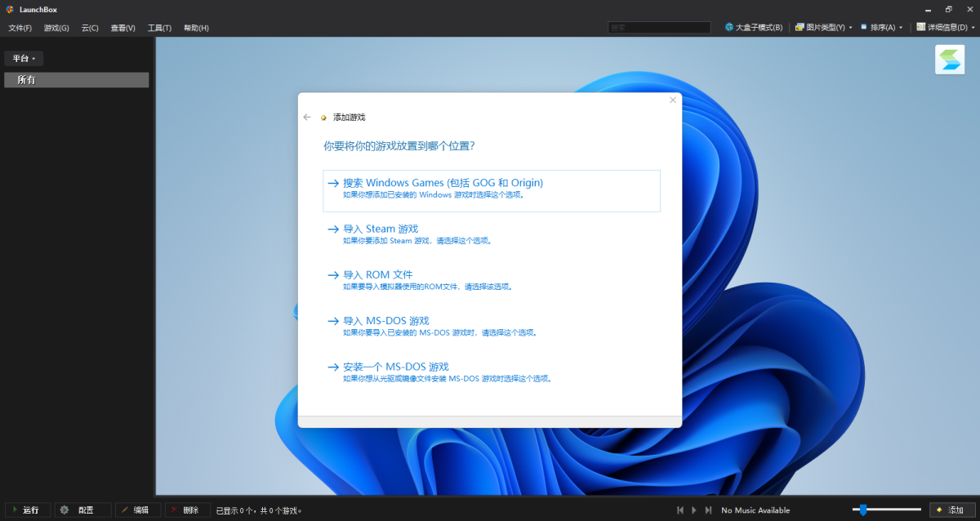The image size is (980, 521).
Task: Click the image size slider handle
Action: pos(862,510)
